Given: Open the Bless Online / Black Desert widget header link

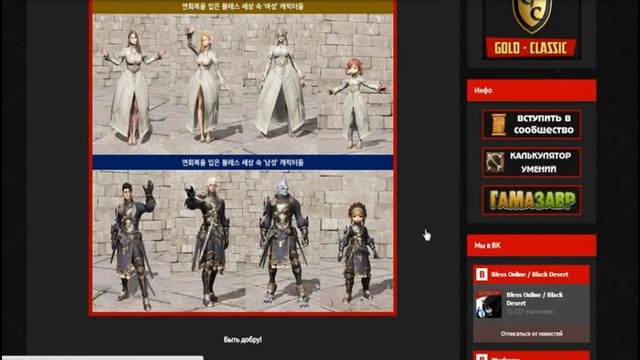Looking at the screenshot, I should coord(529,274).
